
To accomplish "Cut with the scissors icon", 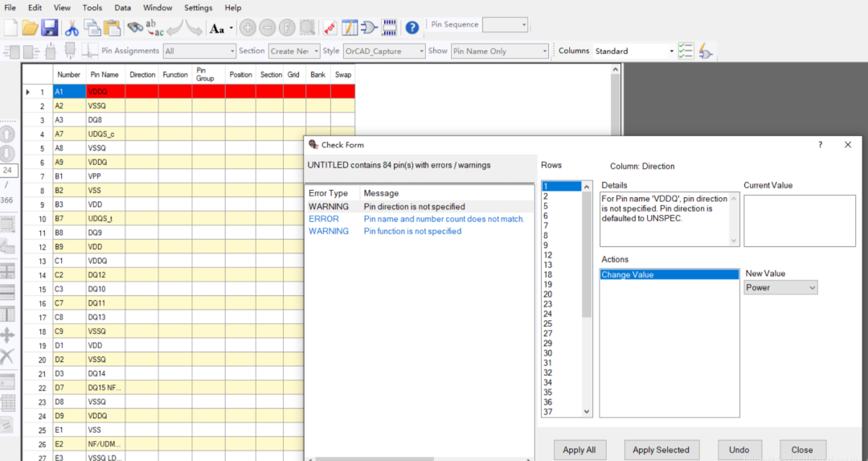I will [72, 27].
